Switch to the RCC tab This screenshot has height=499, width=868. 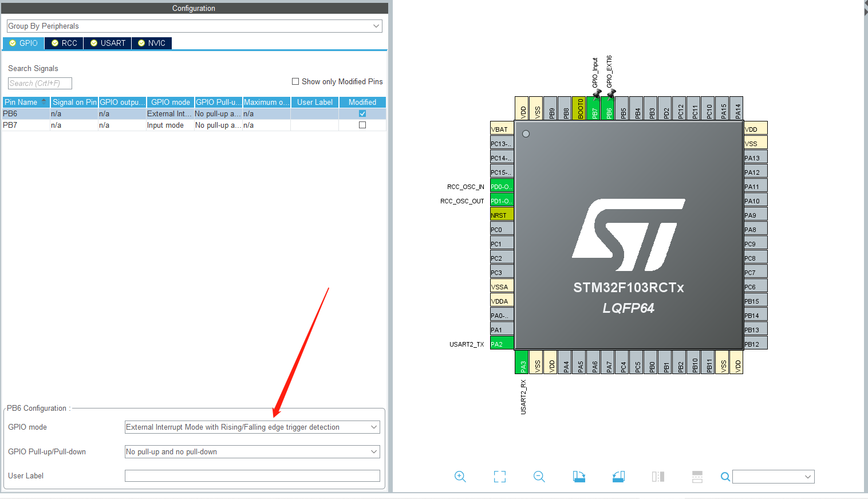[x=64, y=43]
